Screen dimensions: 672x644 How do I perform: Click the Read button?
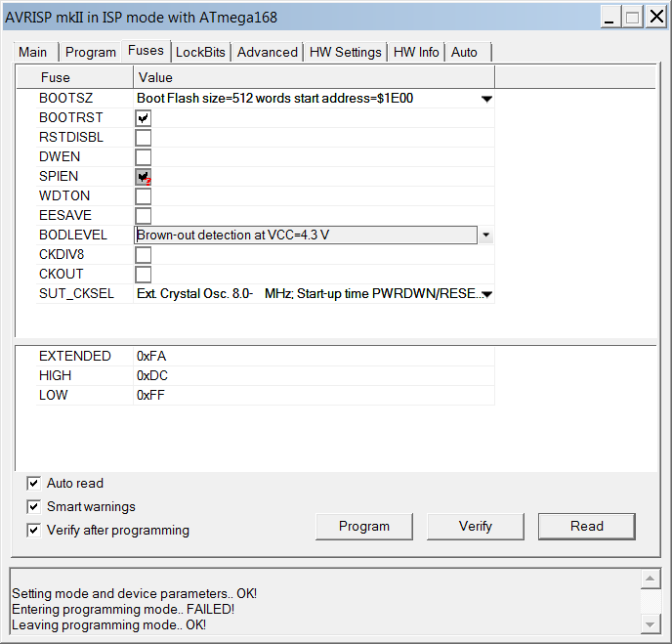pyautogui.click(x=587, y=527)
